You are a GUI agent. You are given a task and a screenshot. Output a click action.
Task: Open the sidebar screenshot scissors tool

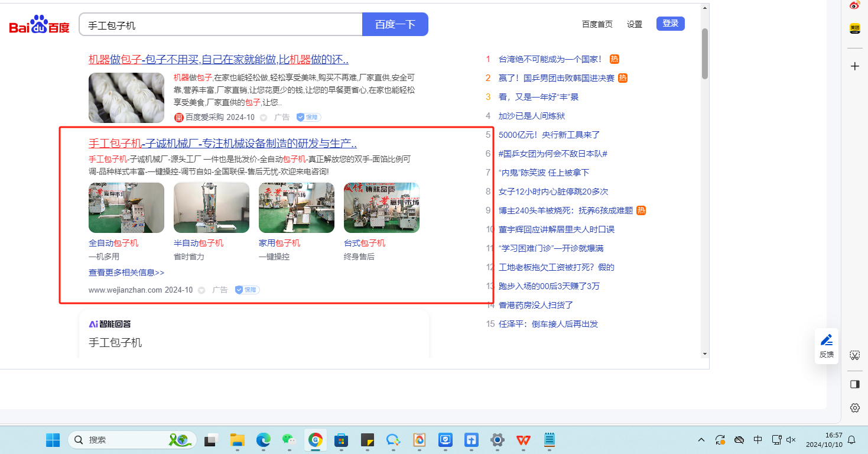tap(854, 355)
